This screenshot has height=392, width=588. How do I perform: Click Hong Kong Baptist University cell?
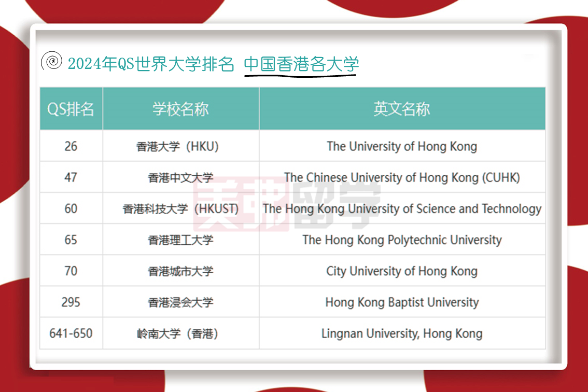pyautogui.click(x=402, y=302)
